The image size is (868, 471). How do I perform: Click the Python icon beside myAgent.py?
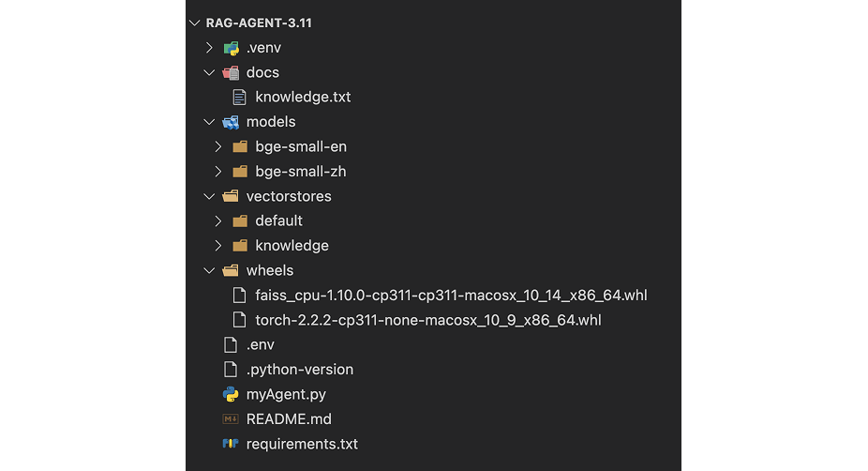pos(231,394)
